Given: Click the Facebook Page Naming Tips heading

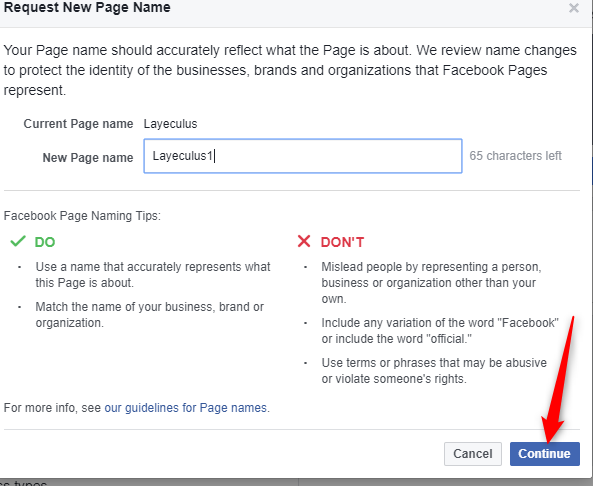Looking at the screenshot, I should click(x=82, y=216).
